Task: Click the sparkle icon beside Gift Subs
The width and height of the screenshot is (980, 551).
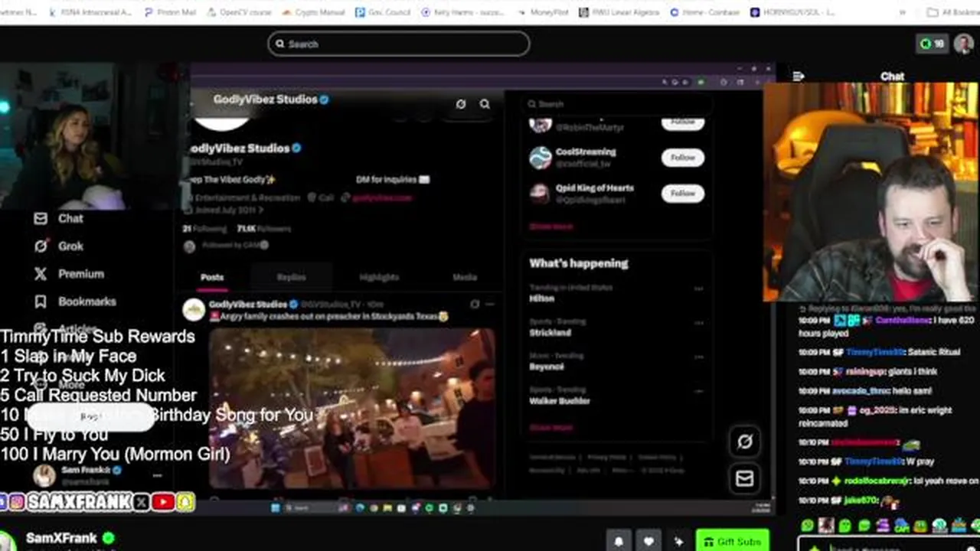Action: [x=678, y=542]
